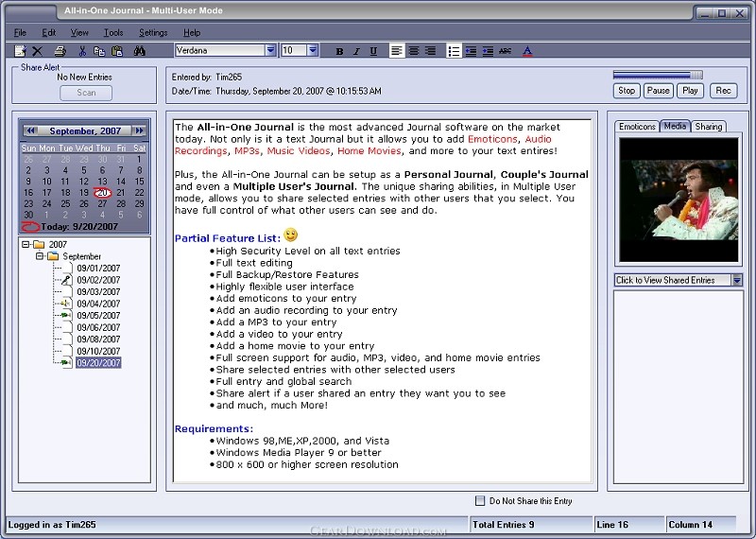This screenshot has height=539, width=756.
Task: Open the Tools menu
Action: [x=113, y=33]
